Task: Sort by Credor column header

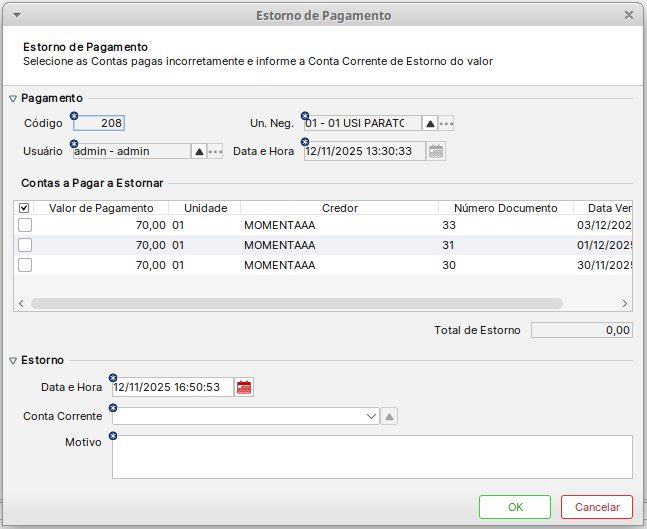Action: coord(340,208)
